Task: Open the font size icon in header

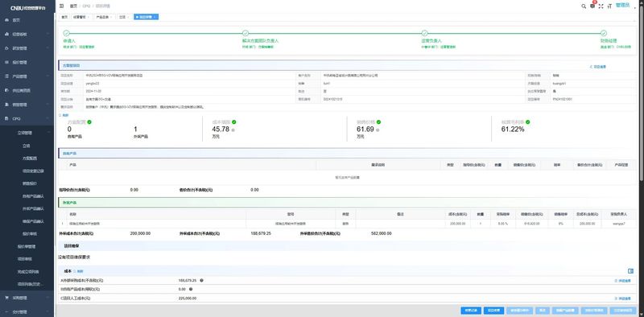Action: [x=609, y=6]
